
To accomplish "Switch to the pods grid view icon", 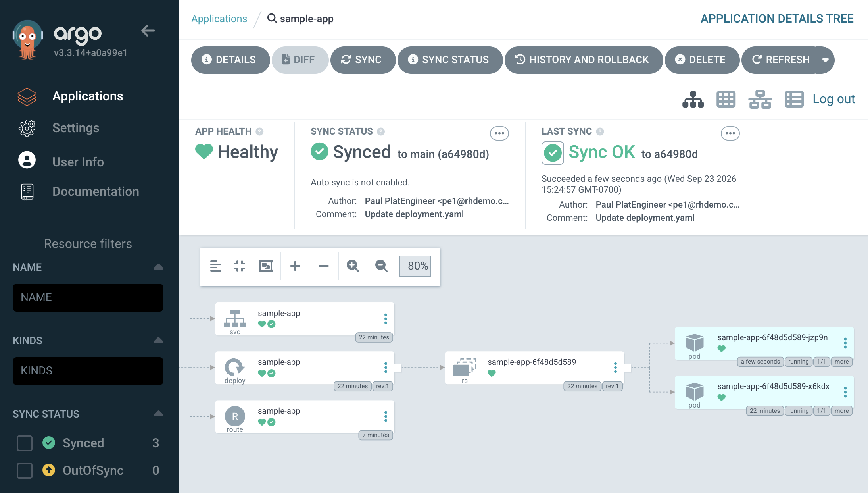I will [726, 99].
